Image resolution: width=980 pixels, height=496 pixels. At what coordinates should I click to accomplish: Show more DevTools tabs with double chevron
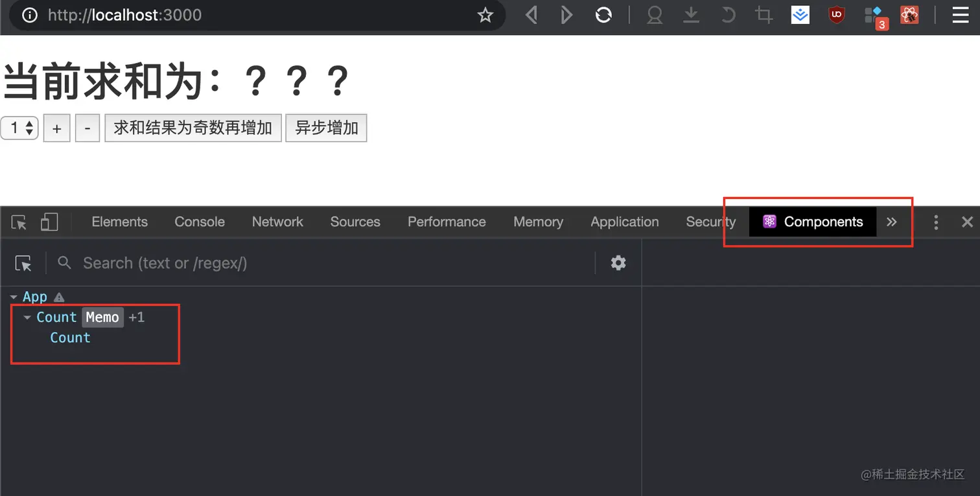pos(892,222)
